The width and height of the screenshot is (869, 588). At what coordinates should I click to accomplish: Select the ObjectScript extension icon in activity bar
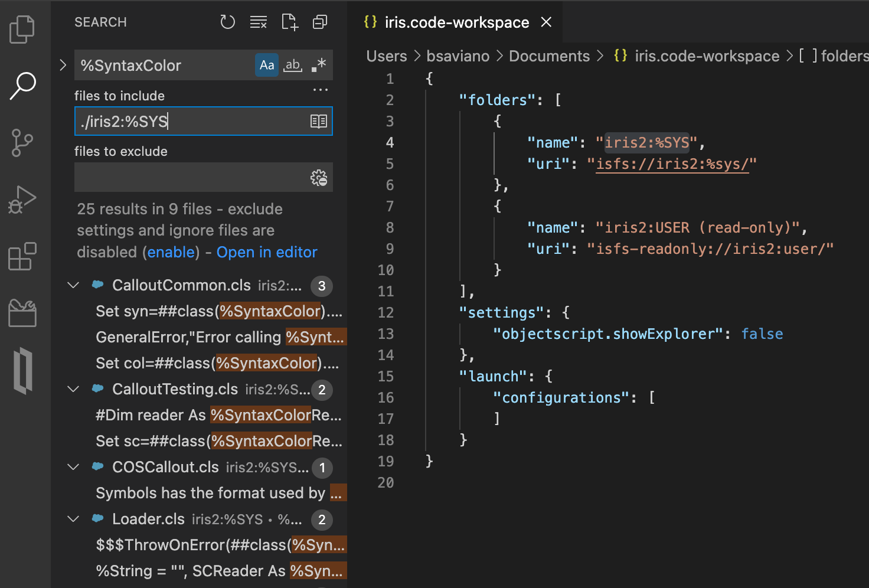[x=22, y=370]
